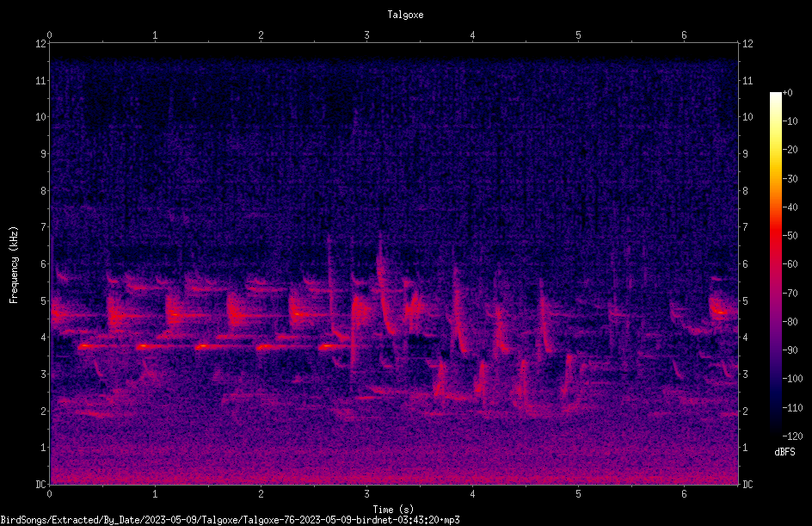Viewport: 812px width, 526px height.
Task: Click the 7 kHz label on right axis
Action: (745, 227)
